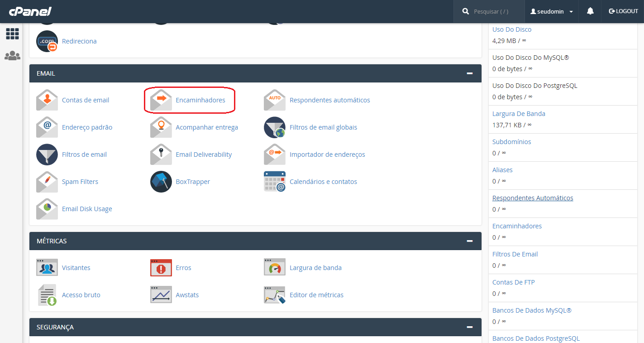This screenshot has width=644, height=343.
Task: Open the Awstats chart icon
Action: pos(161,295)
